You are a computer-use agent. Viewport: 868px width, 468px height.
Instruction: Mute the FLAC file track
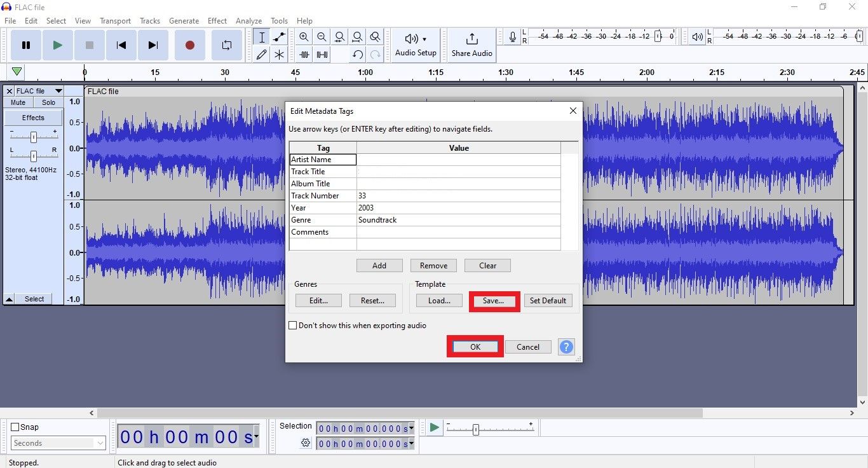[17, 102]
